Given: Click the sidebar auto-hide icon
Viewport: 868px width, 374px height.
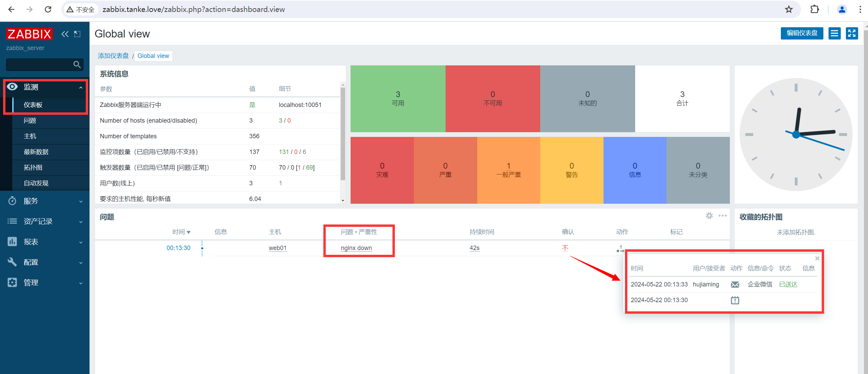Looking at the screenshot, I should (77, 34).
